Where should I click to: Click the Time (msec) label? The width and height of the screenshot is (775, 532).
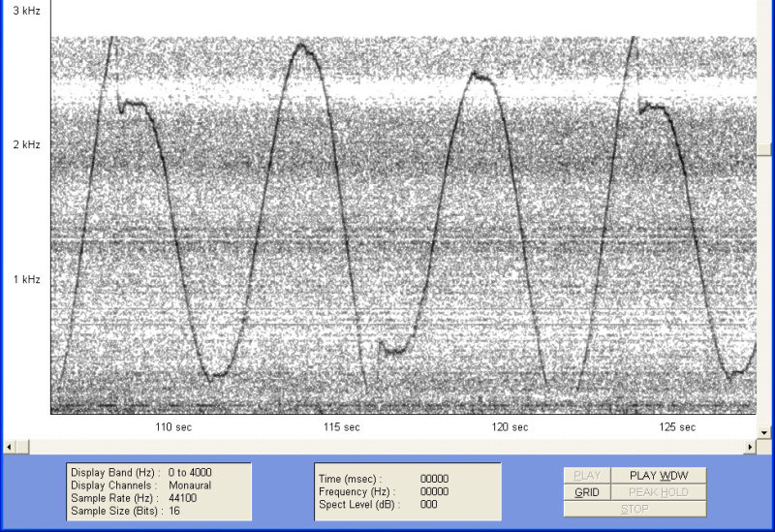pos(351,479)
